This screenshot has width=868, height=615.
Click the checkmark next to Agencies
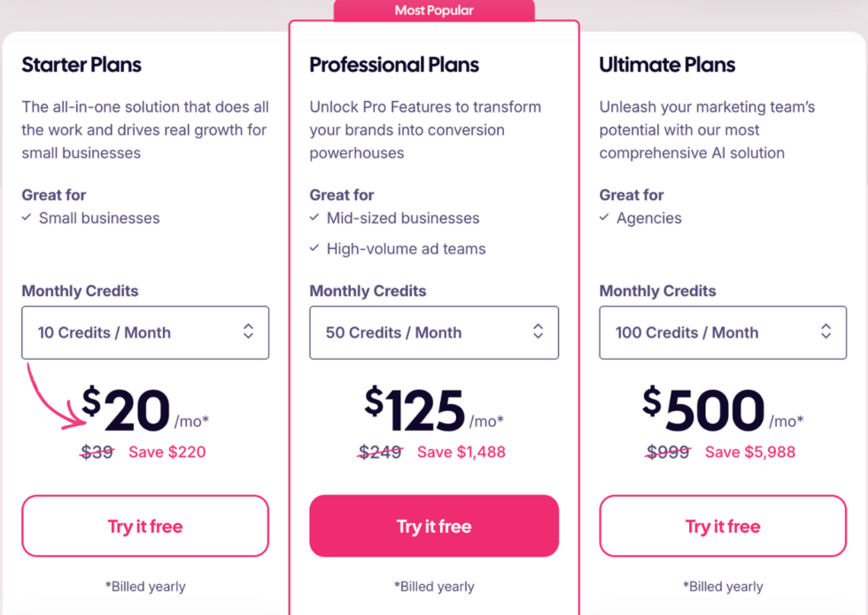pos(604,218)
